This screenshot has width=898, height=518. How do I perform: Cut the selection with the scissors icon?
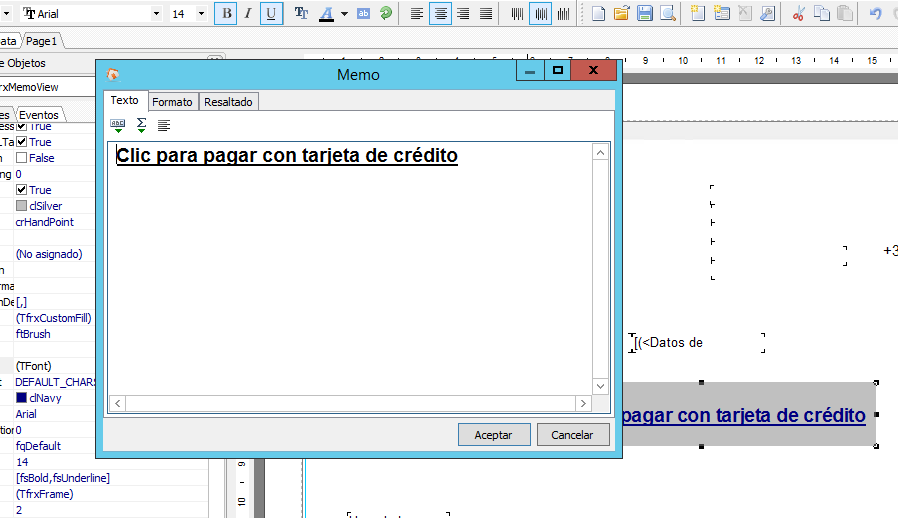pyautogui.click(x=798, y=13)
